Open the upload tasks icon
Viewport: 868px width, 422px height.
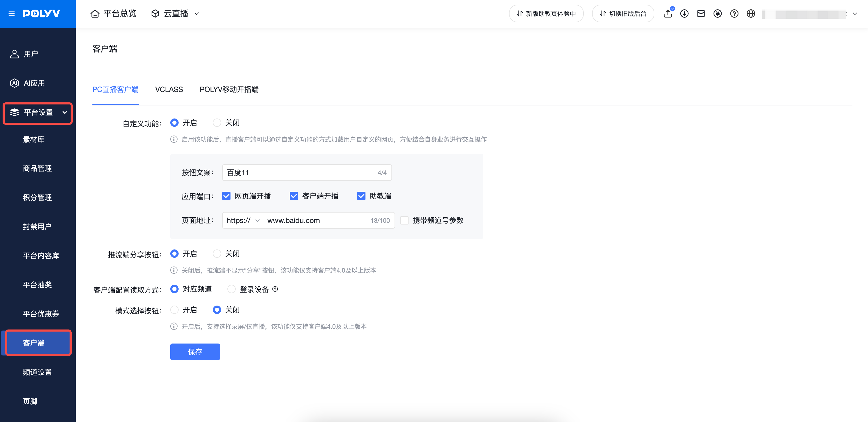pyautogui.click(x=668, y=14)
